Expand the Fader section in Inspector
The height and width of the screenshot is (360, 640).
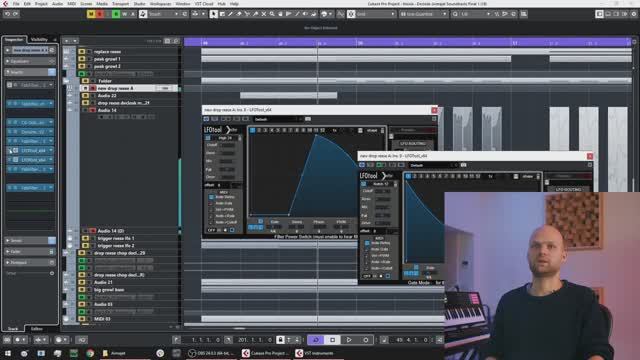[30, 252]
